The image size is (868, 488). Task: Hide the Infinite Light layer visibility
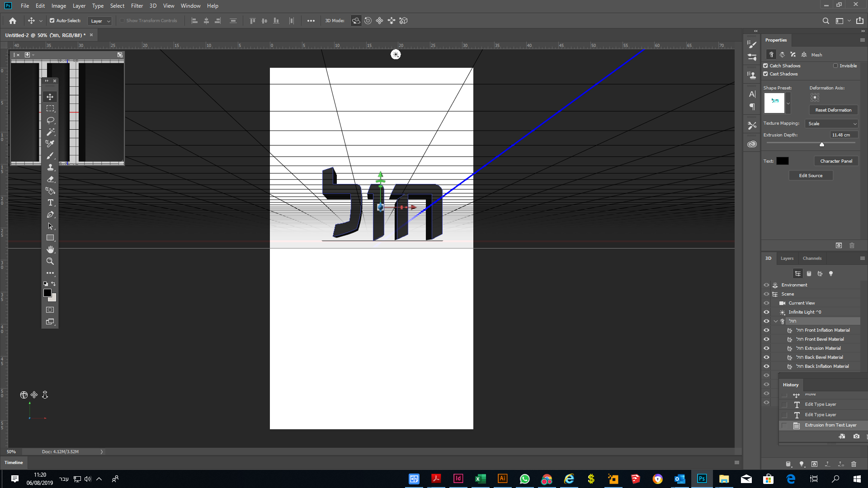pos(766,312)
